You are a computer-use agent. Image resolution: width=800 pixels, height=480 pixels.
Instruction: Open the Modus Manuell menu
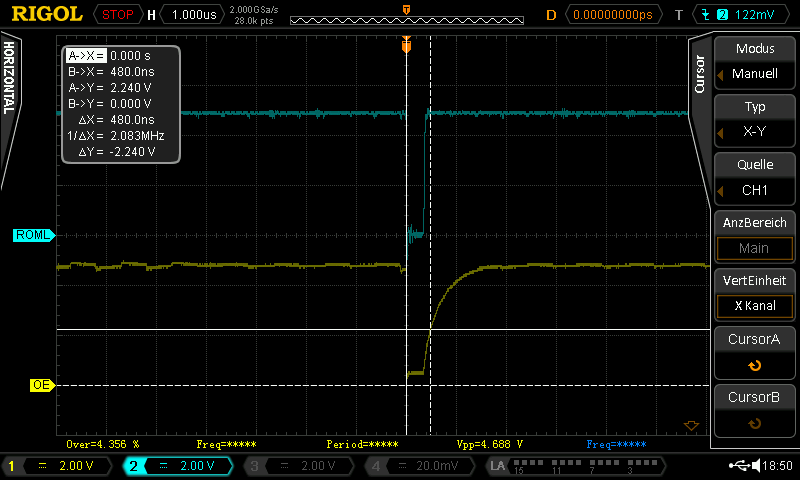point(754,62)
